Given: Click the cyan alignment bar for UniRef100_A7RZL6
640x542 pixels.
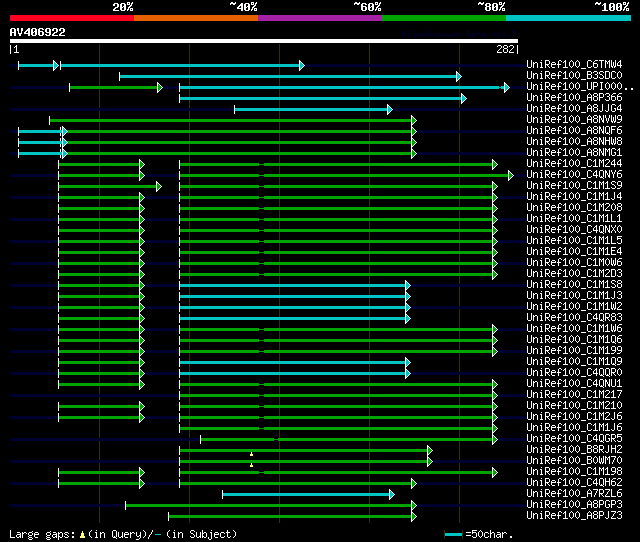Looking at the screenshot, I should [x=307, y=495].
